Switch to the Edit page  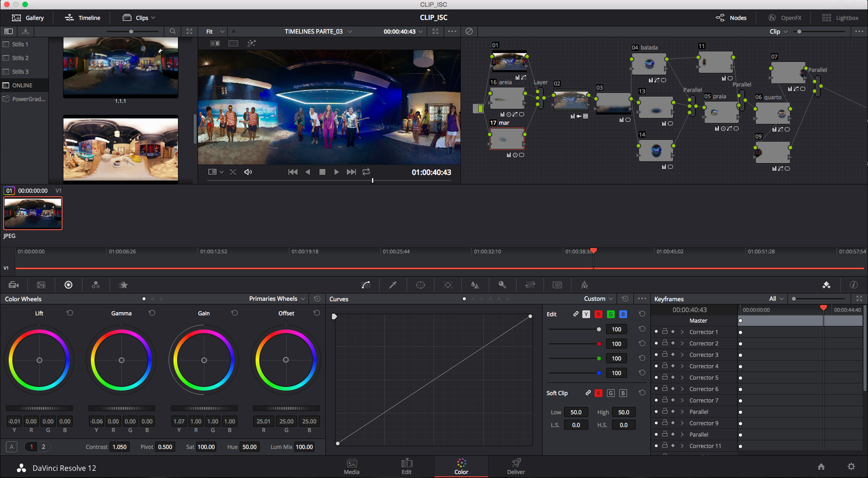[406, 466]
